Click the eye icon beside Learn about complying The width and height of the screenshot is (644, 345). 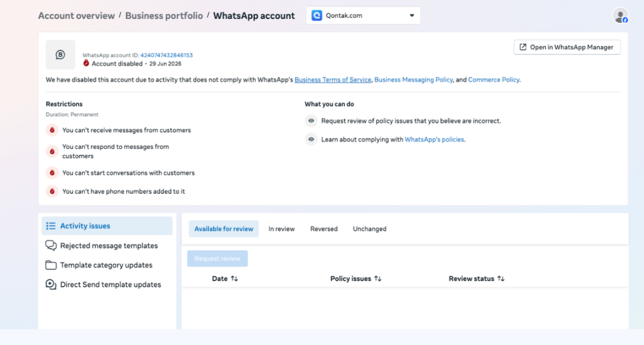pyautogui.click(x=311, y=140)
